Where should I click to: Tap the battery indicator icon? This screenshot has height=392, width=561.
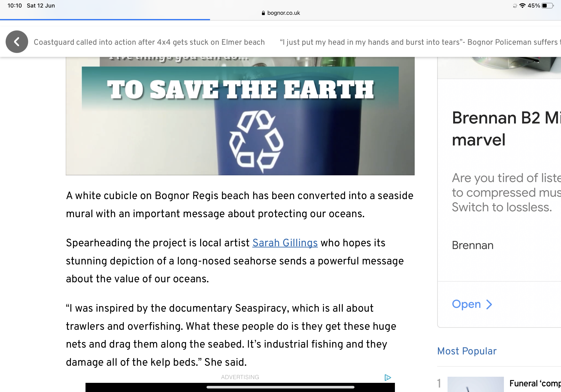pyautogui.click(x=548, y=6)
